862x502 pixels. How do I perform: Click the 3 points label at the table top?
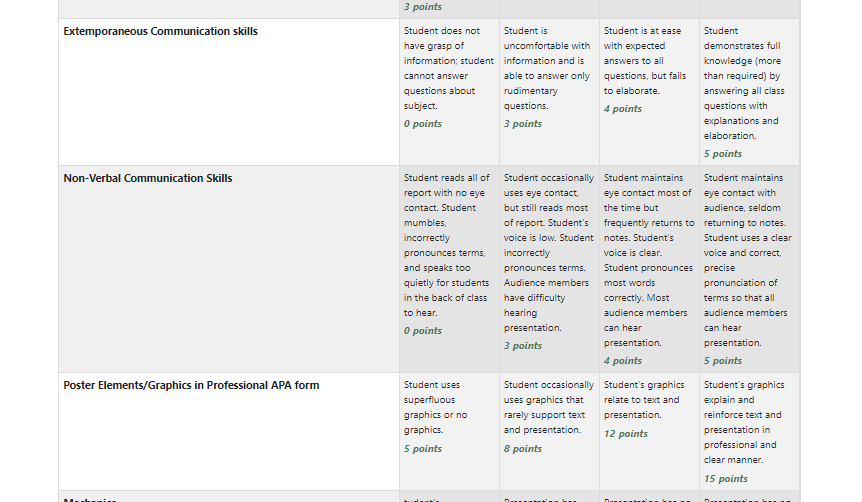point(423,7)
